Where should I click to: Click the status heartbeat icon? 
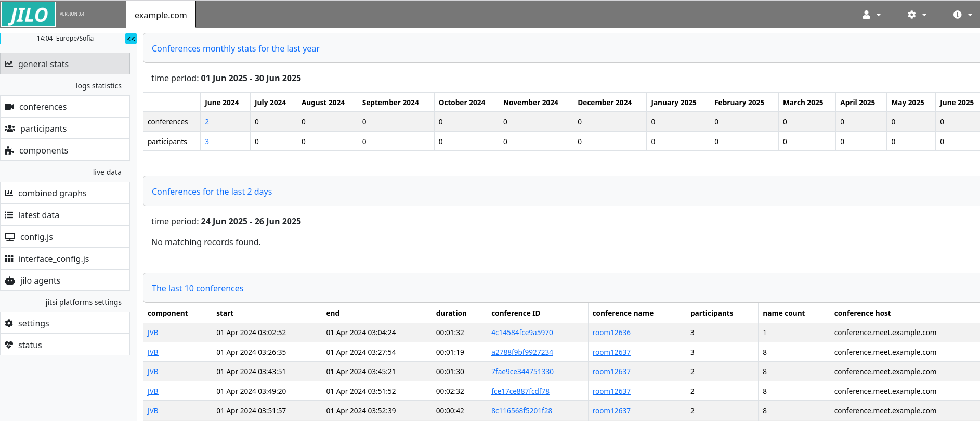(x=9, y=345)
